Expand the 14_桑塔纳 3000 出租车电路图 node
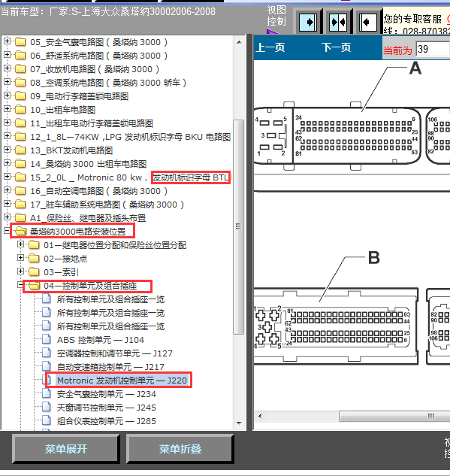 click(x=7, y=163)
